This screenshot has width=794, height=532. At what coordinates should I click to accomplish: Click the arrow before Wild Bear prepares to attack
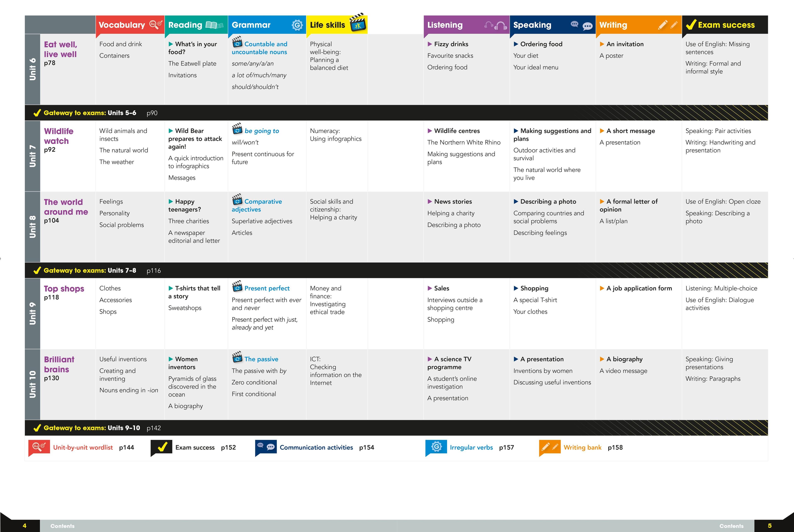[171, 131]
